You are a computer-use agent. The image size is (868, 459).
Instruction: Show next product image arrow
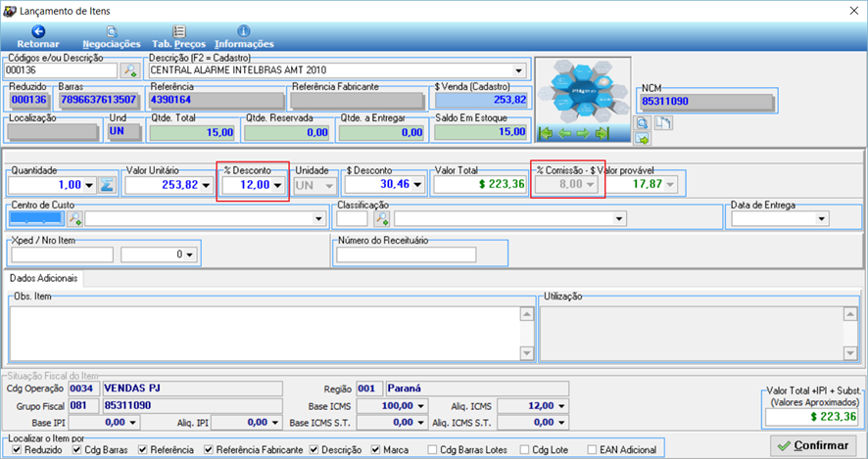click(x=583, y=133)
